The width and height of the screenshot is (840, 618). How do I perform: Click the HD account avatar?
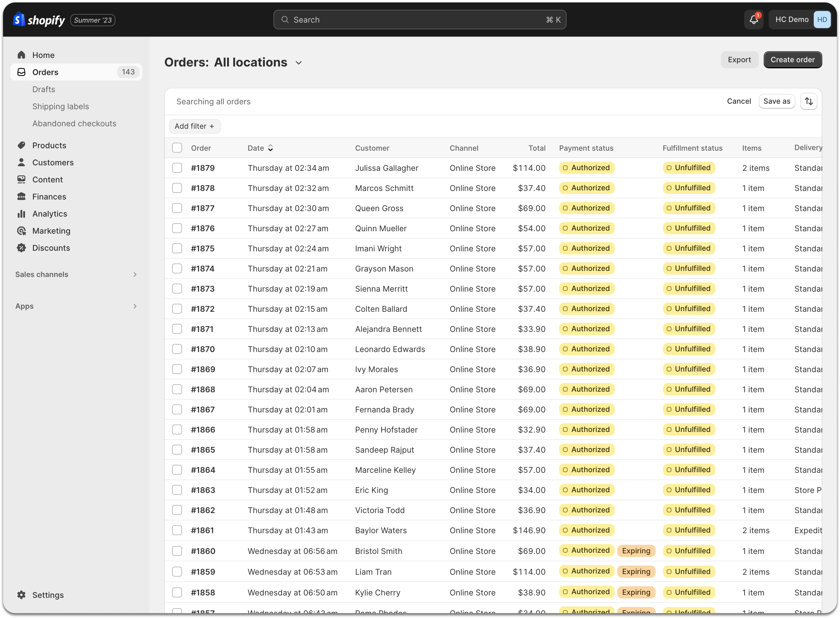[822, 20]
